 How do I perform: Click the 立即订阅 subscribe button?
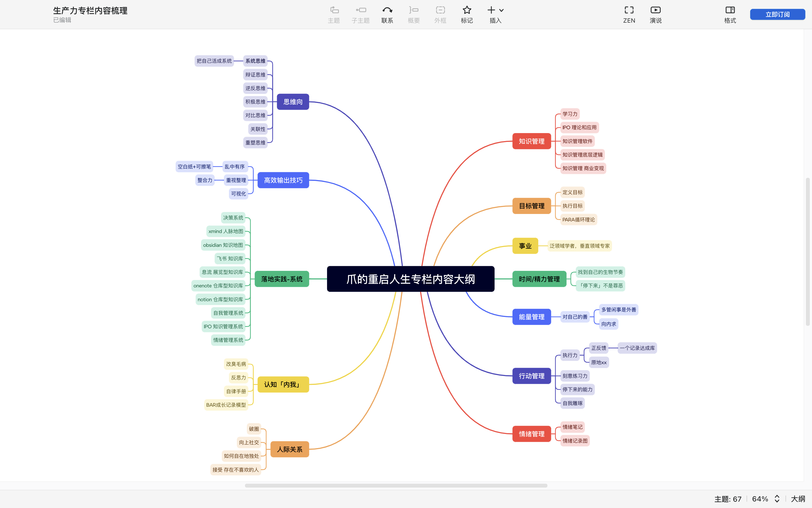click(777, 14)
